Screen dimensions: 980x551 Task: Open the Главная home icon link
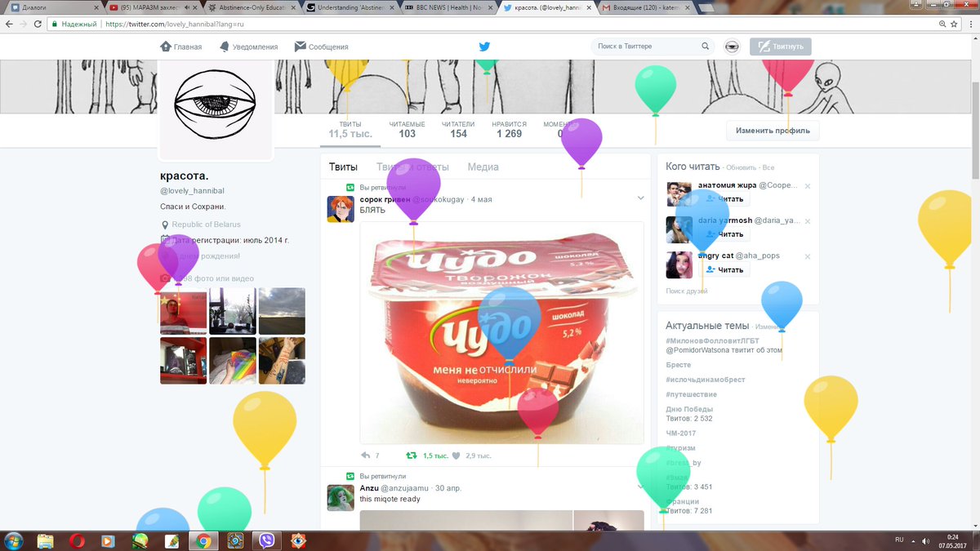(x=180, y=47)
